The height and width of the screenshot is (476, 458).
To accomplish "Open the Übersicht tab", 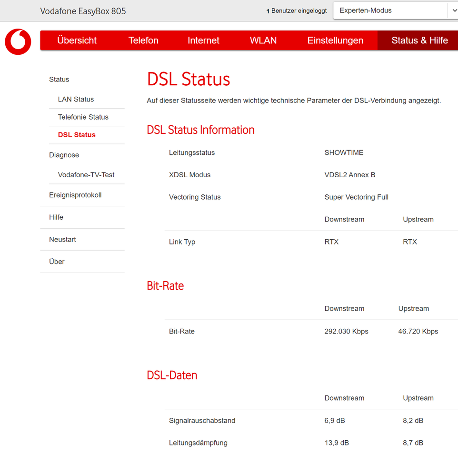I will 77,41.
